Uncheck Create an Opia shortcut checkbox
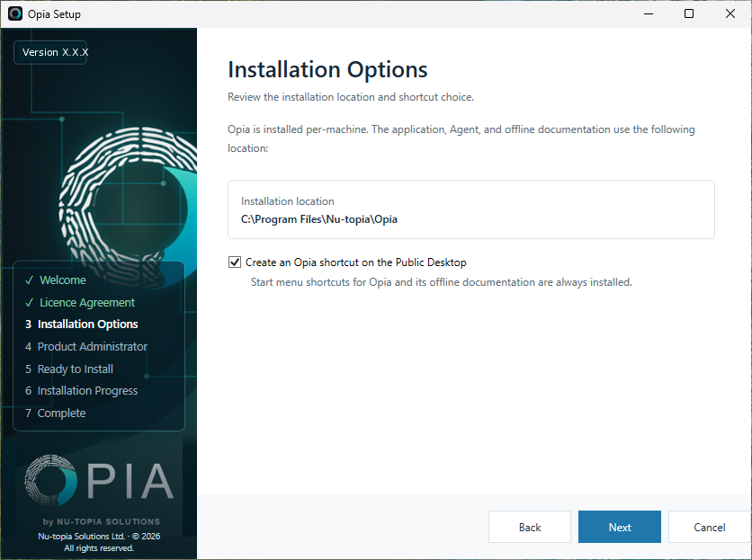 [235, 262]
